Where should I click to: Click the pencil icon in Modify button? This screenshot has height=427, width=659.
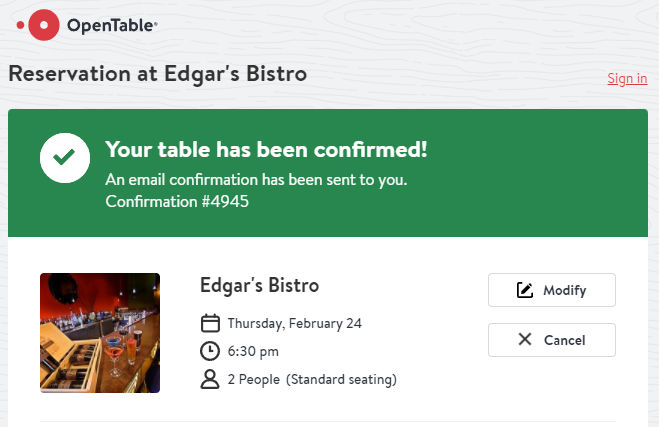[x=525, y=290]
